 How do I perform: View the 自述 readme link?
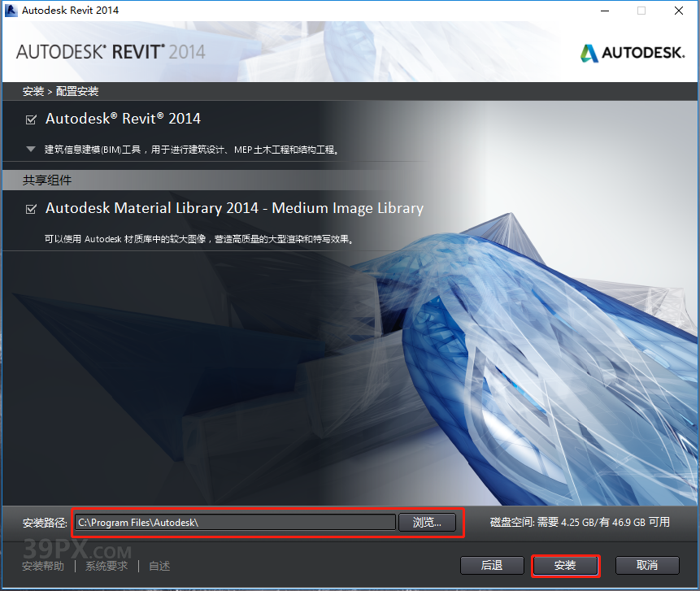(159, 565)
